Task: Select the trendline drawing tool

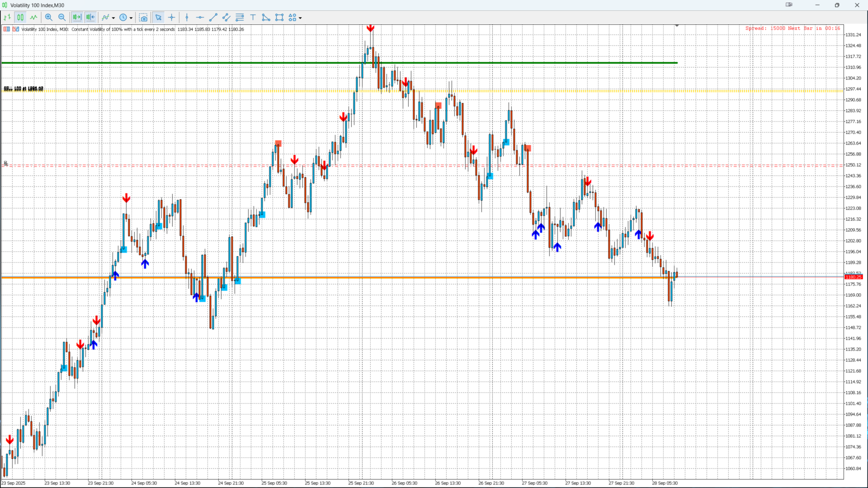Action: click(x=213, y=18)
